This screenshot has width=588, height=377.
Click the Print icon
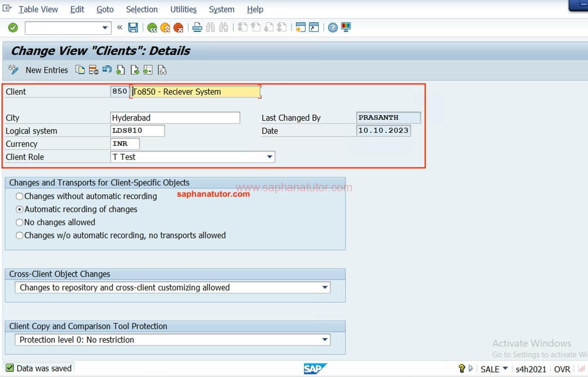[197, 28]
